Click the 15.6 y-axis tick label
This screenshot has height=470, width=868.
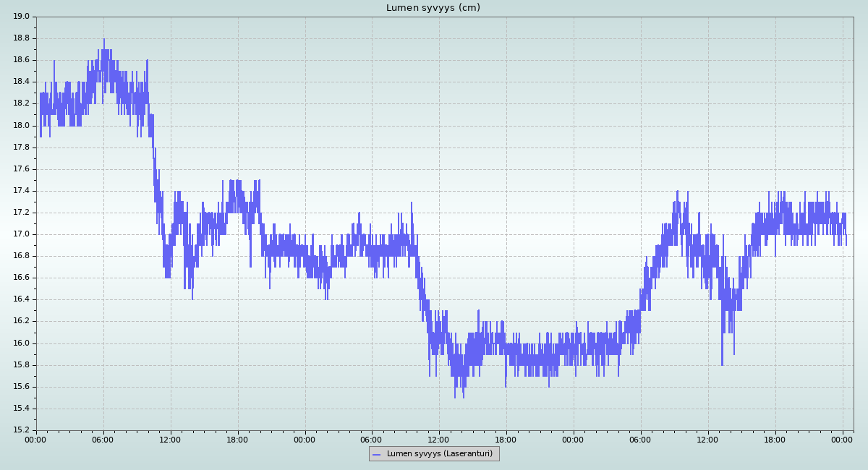coord(21,387)
